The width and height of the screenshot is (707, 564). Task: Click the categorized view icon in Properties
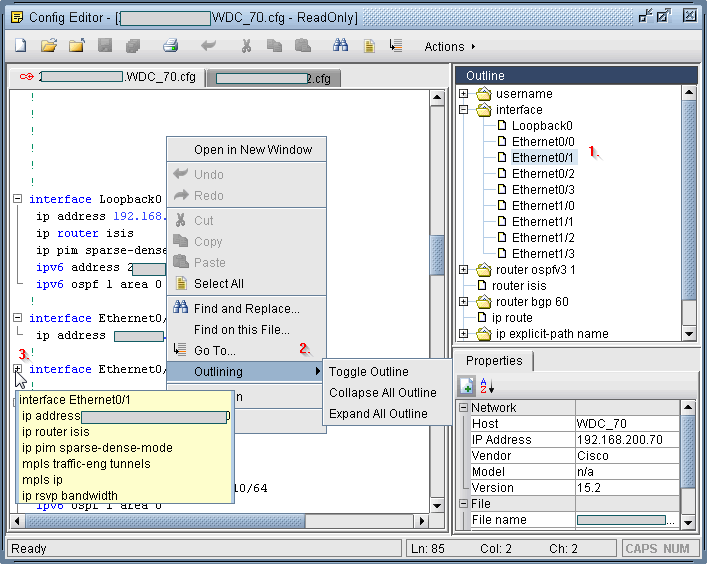click(467, 386)
